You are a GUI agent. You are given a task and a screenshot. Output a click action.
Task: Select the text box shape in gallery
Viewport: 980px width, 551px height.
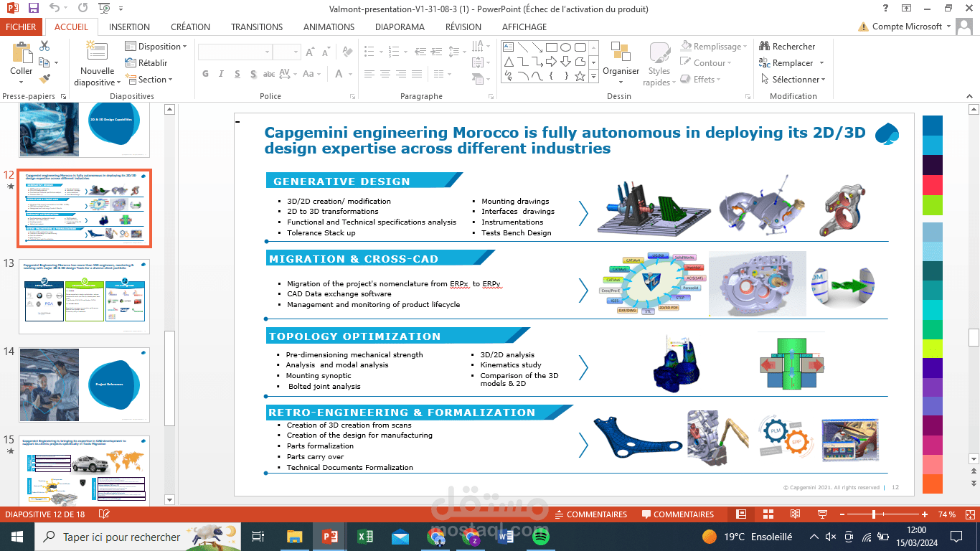click(x=509, y=47)
